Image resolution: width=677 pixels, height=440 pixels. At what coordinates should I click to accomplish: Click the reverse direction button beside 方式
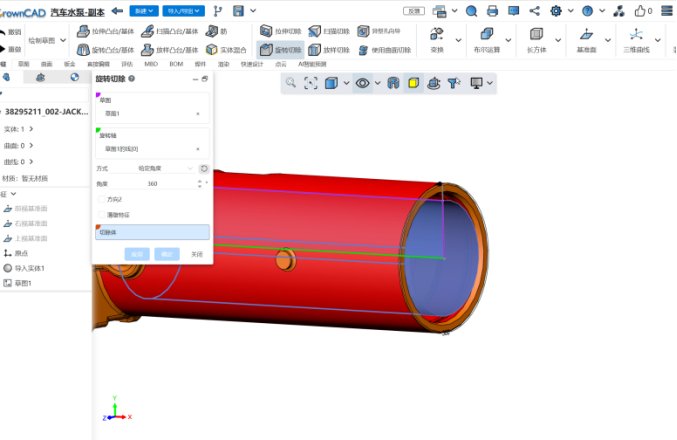[204, 168]
